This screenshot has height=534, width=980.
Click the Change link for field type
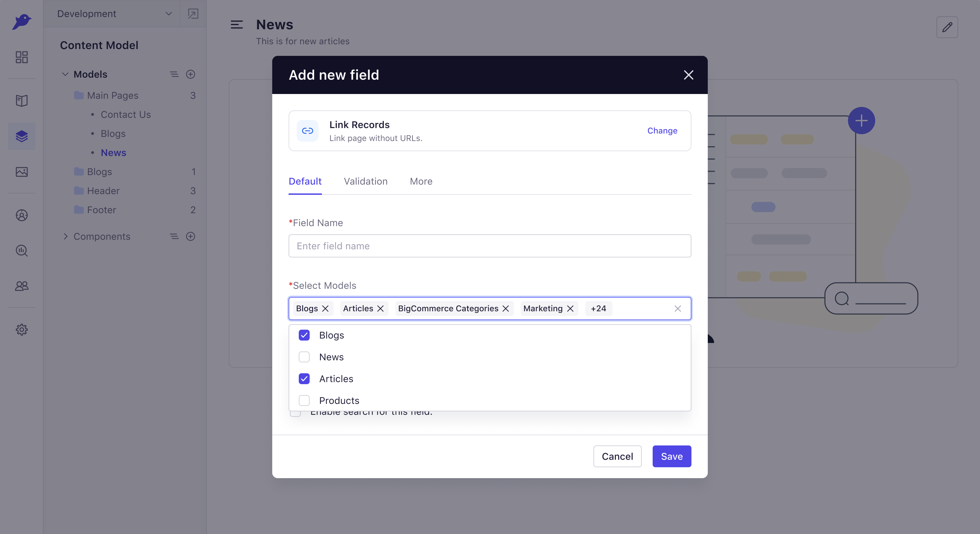coord(662,131)
